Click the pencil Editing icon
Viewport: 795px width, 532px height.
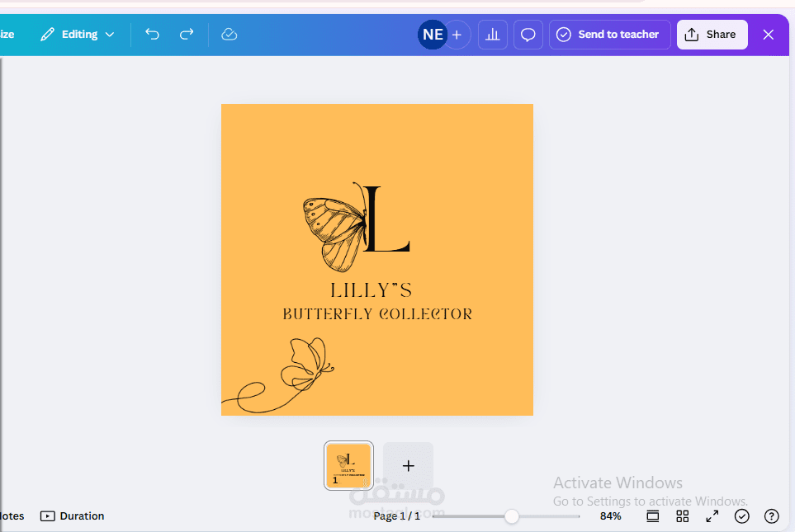[x=47, y=35]
